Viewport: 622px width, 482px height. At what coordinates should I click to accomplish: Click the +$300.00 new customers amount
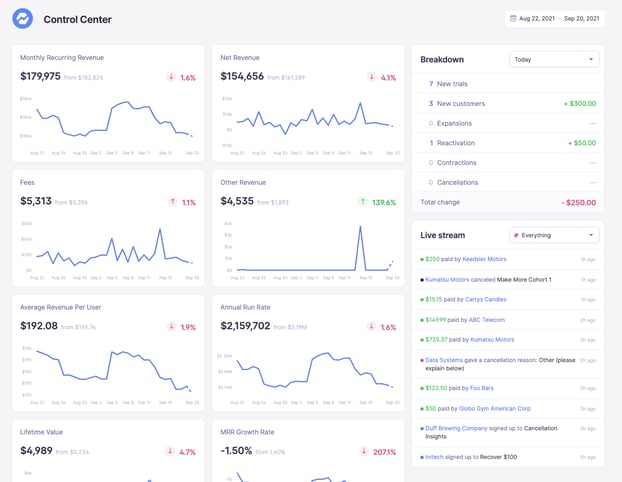580,104
